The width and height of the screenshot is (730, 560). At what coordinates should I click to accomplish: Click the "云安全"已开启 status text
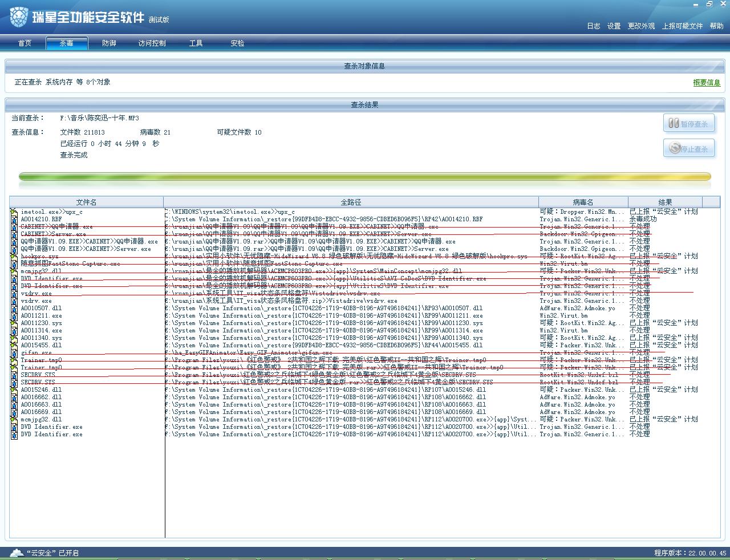click(52, 553)
